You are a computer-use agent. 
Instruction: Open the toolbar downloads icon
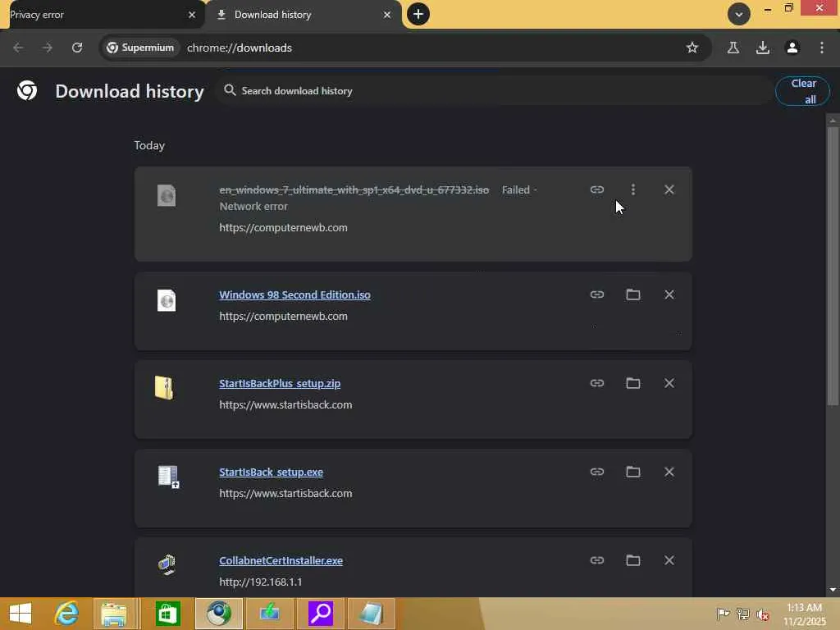point(763,48)
